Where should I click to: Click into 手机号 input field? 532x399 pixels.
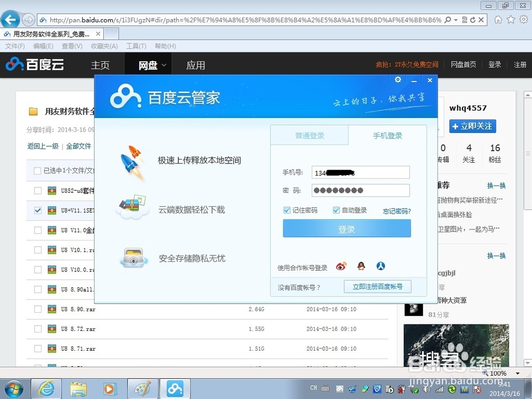tap(360, 172)
